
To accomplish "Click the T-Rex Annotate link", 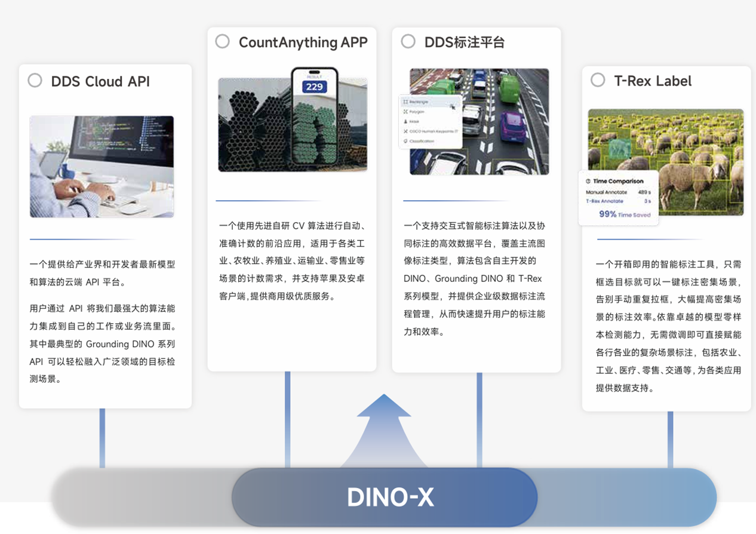I will 605,201.
